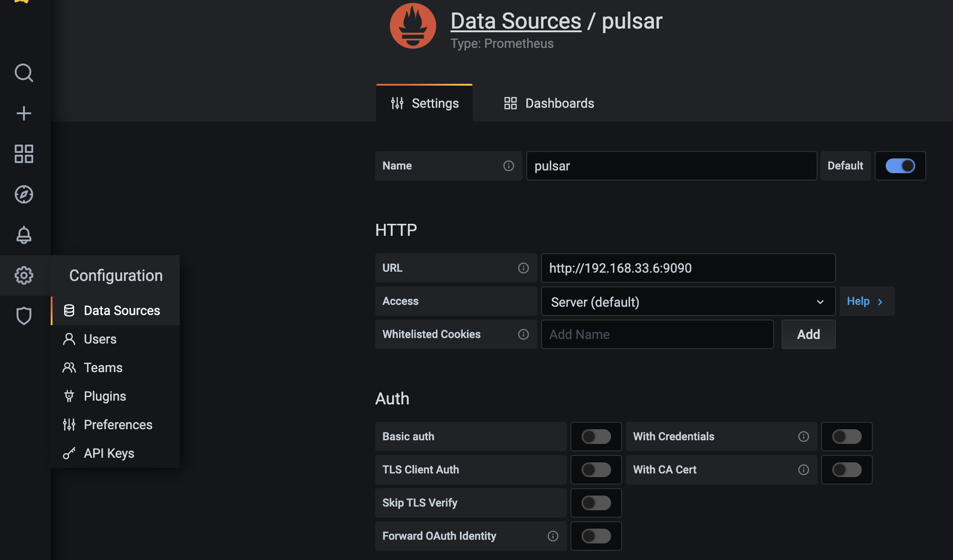Viewport: 953px width, 560px height.
Task: Enable the With CA Cert switch
Action: (847, 470)
